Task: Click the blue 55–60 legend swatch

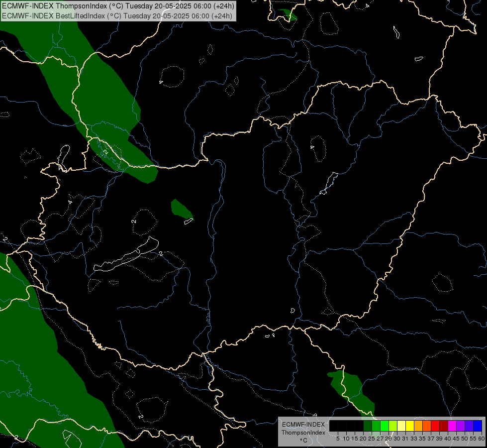Action: (x=478, y=426)
